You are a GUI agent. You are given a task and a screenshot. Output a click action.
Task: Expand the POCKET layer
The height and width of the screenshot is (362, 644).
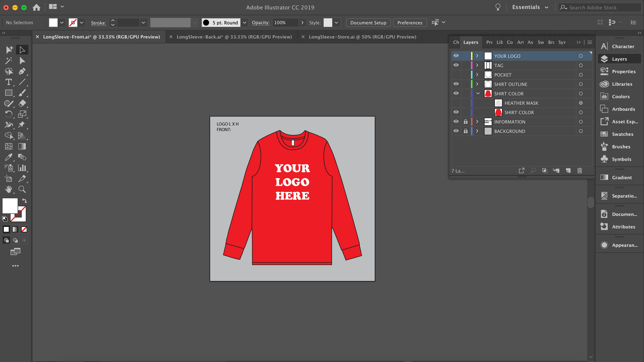point(477,75)
